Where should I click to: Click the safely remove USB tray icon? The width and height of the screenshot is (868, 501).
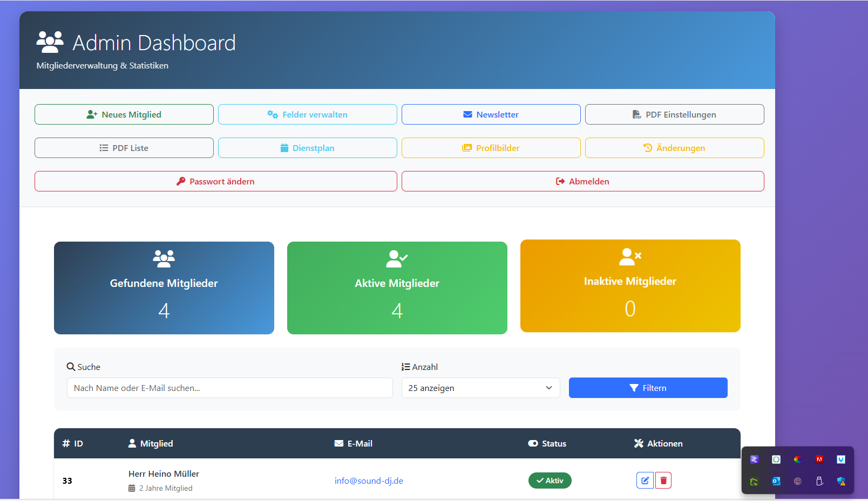click(x=819, y=481)
